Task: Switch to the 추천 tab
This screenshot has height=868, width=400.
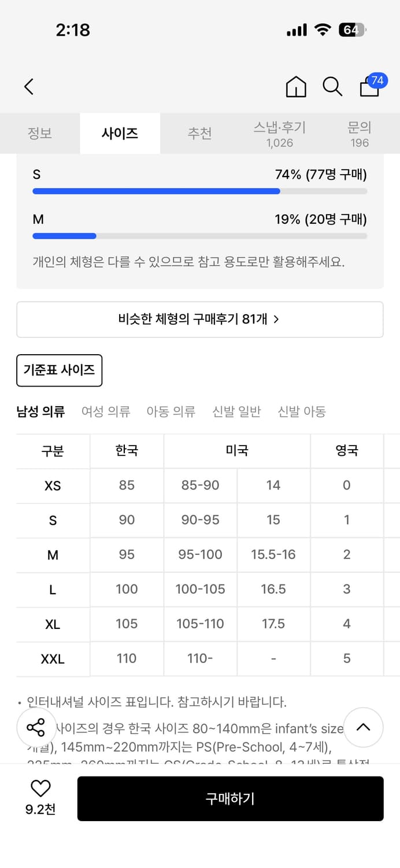Action: point(199,133)
